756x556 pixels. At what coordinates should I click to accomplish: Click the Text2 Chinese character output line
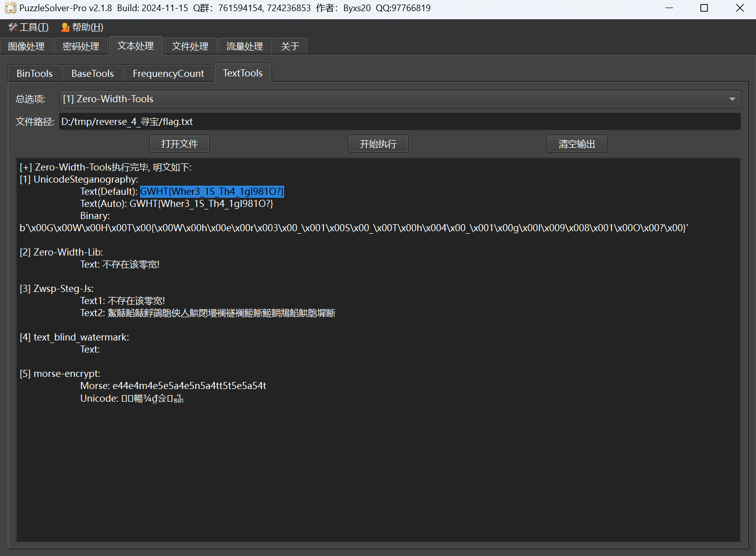point(208,313)
